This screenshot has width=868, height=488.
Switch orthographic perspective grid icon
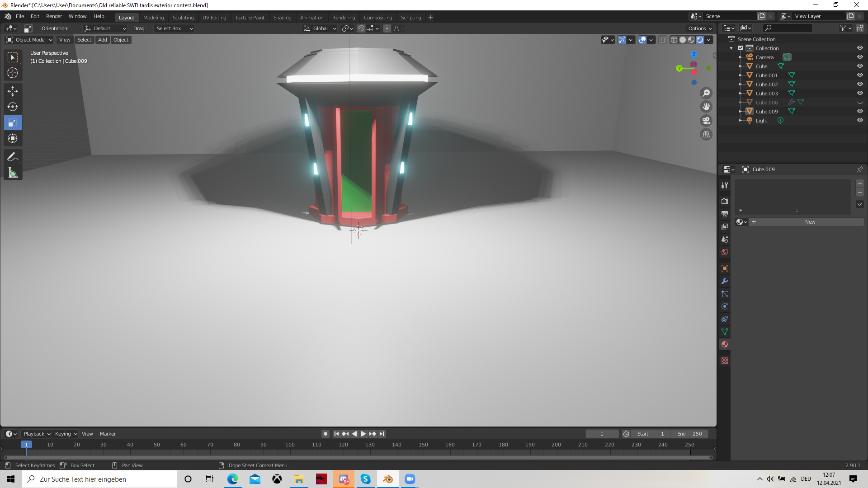coord(706,134)
